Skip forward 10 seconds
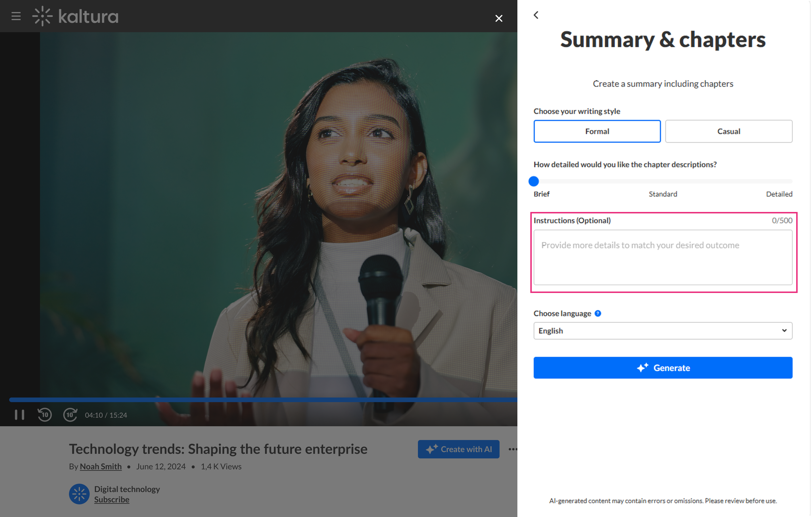 70,414
